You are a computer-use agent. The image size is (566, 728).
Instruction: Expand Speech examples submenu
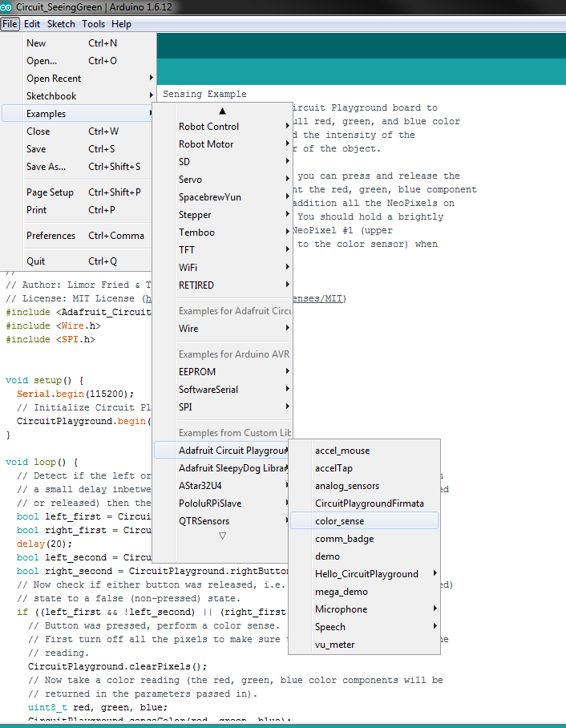point(364,627)
